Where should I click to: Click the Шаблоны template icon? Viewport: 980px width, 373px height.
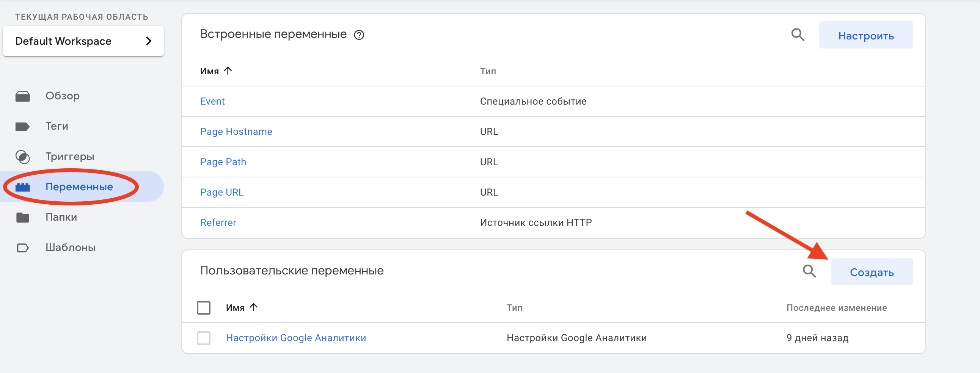(x=22, y=248)
